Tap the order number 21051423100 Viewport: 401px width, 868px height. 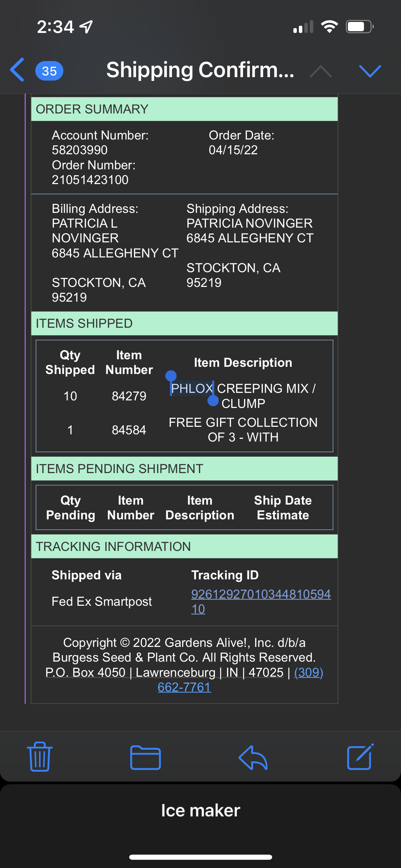(x=90, y=180)
